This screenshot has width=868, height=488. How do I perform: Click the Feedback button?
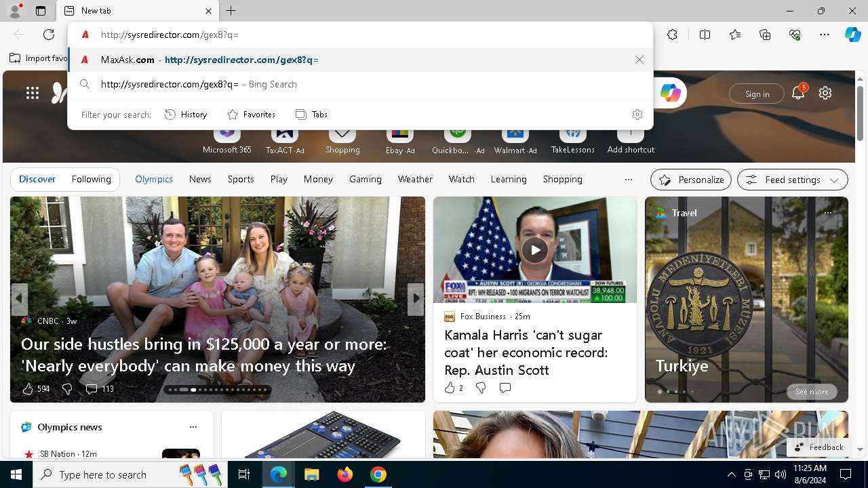coord(819,447)
